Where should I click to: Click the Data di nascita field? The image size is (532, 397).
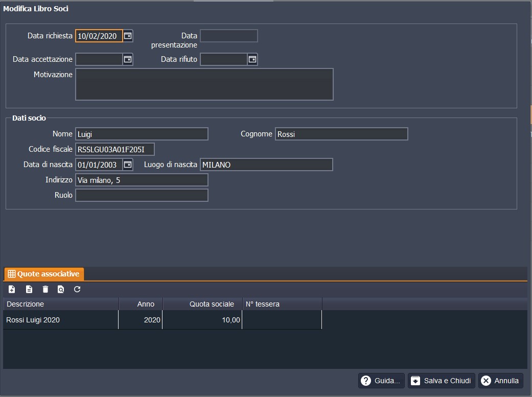99,165
